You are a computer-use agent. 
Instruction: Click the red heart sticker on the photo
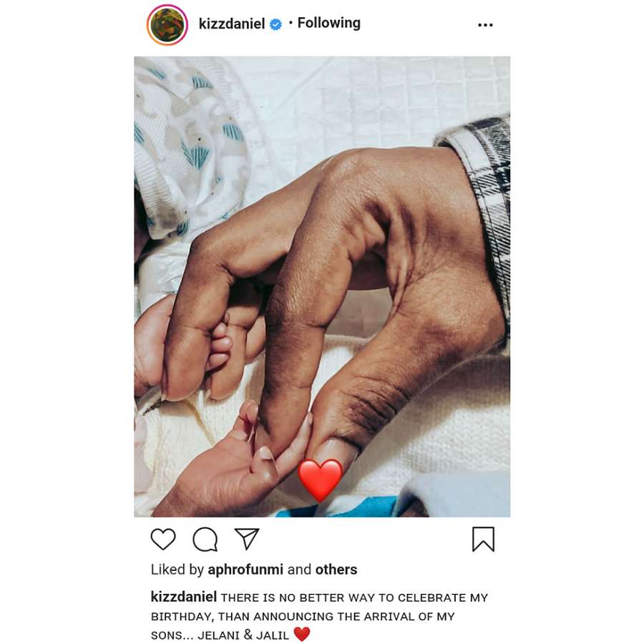click(320, 479)
